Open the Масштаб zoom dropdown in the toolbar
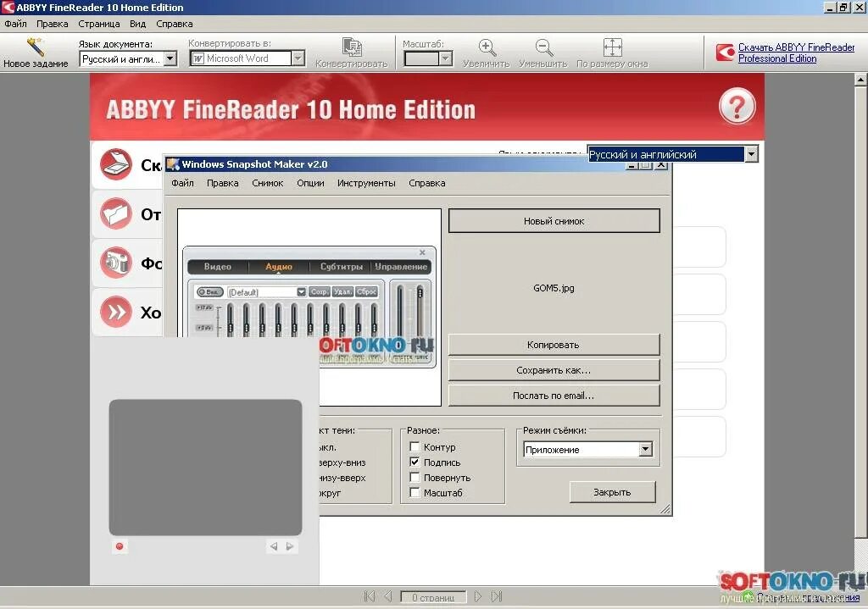868x609 pixels. click(x=446, y=58)
